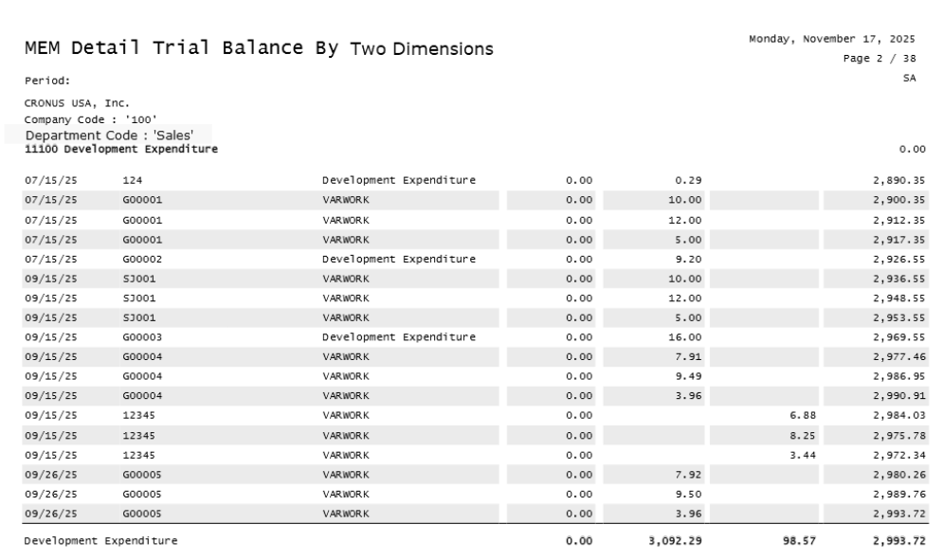
Task: Select the running balance 2,989.76
Action: tap(899, 494)
